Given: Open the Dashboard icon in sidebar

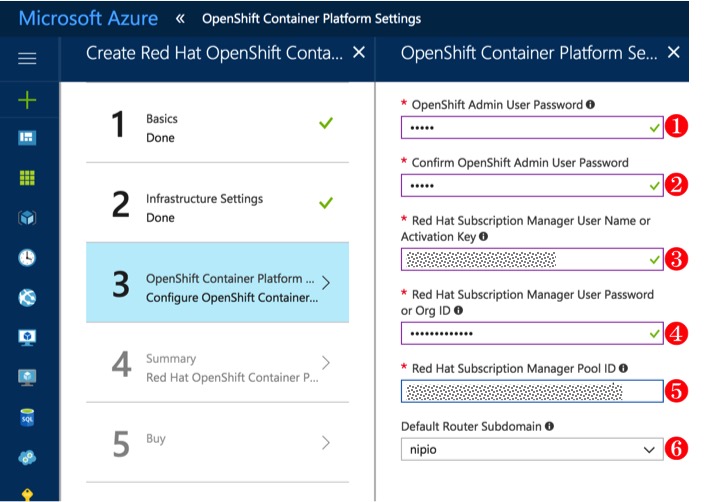Looking at the screenshot, I should pyautogui.click(x=27, y=138).
